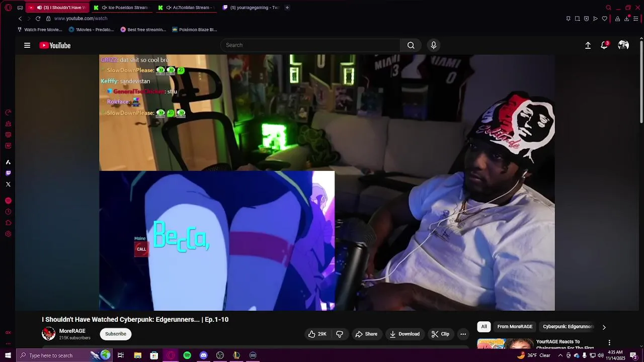Screen dimensions: 644x362
Task: Open the Best free streaming bookmark
Action: 143,30
